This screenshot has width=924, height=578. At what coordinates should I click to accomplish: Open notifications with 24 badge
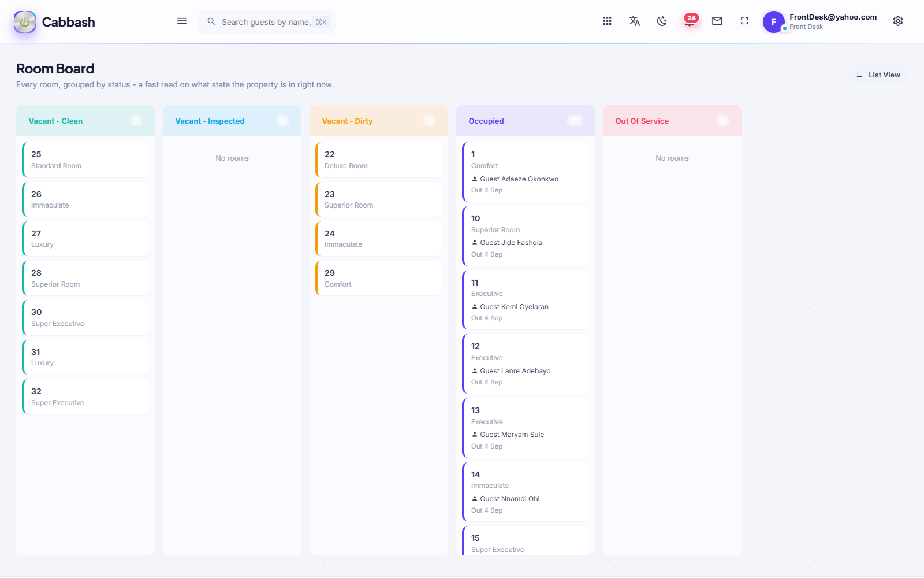point(690,21)
